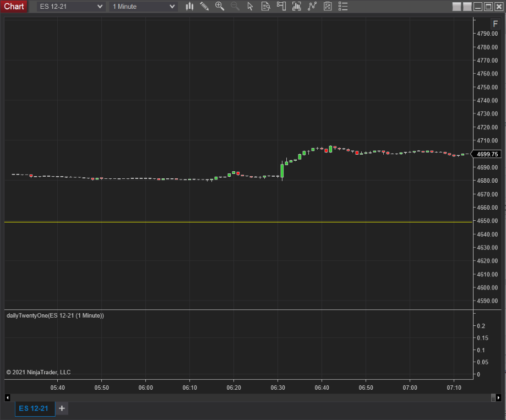Click the 07:00 time axis label
This screenshot has width=506, height=420.
pyautogui.click(x=410, y=388)
